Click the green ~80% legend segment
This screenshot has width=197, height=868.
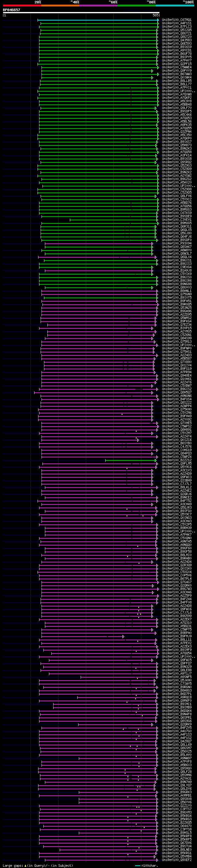(x=137, y=6)
